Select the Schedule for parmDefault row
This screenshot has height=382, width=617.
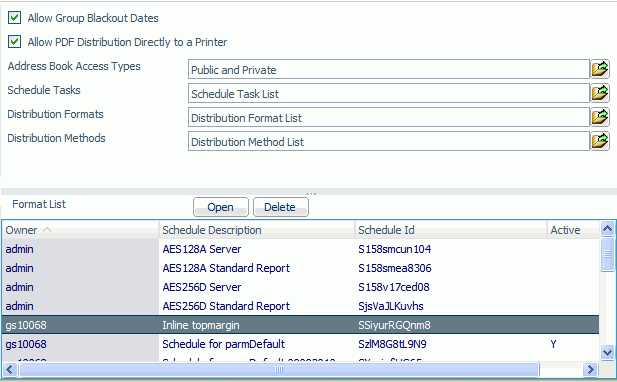pyautogui.click(x=301, y=344)
